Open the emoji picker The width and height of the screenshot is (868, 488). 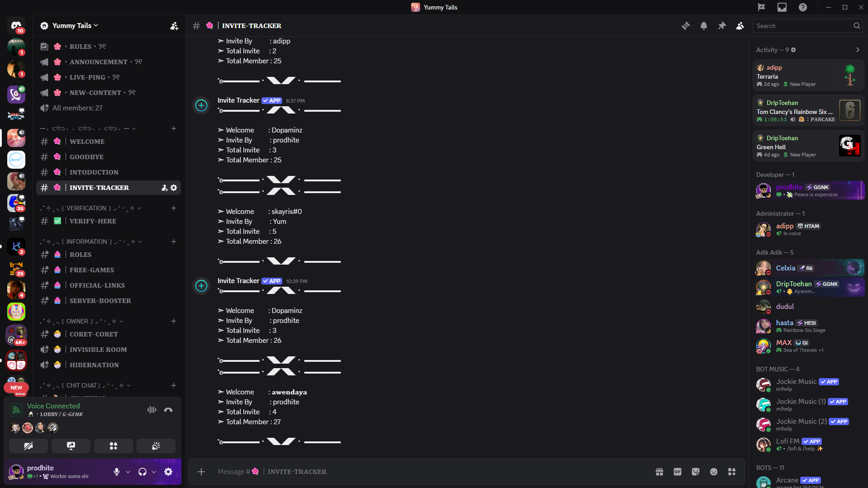point(714,472)
